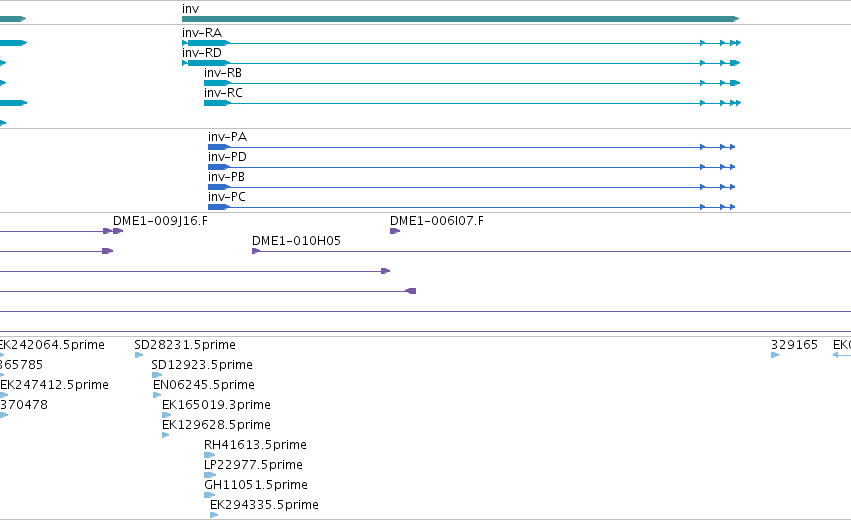Select the EN06245.5prime EST label

click(204, 385)
